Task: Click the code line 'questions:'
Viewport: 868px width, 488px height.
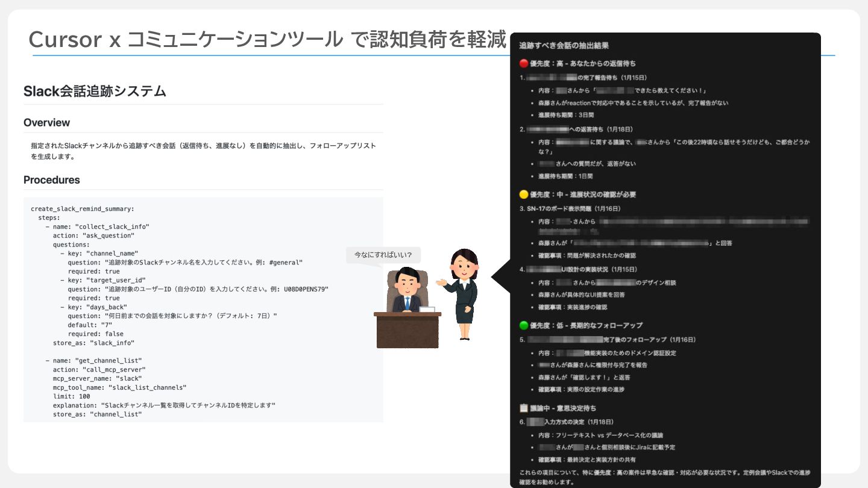Action: (71, 245)
